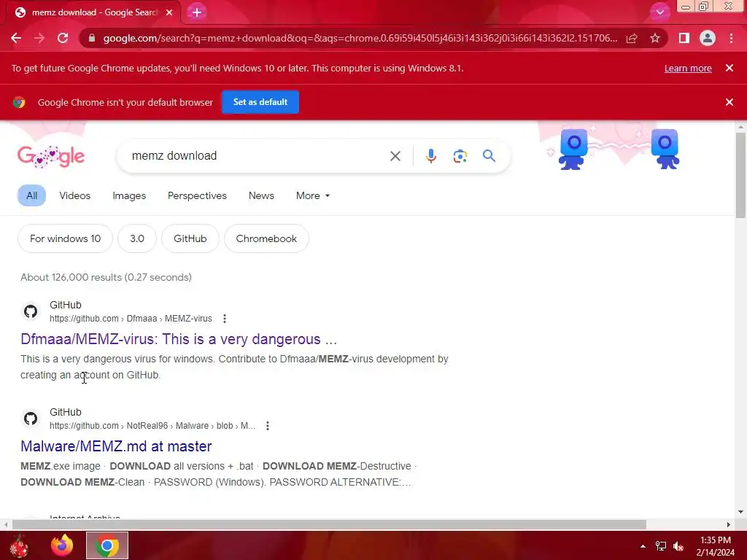Viewport: 747px width, 560px height.
Task: Click the scroll right arrow
Action: pos(729,525)
